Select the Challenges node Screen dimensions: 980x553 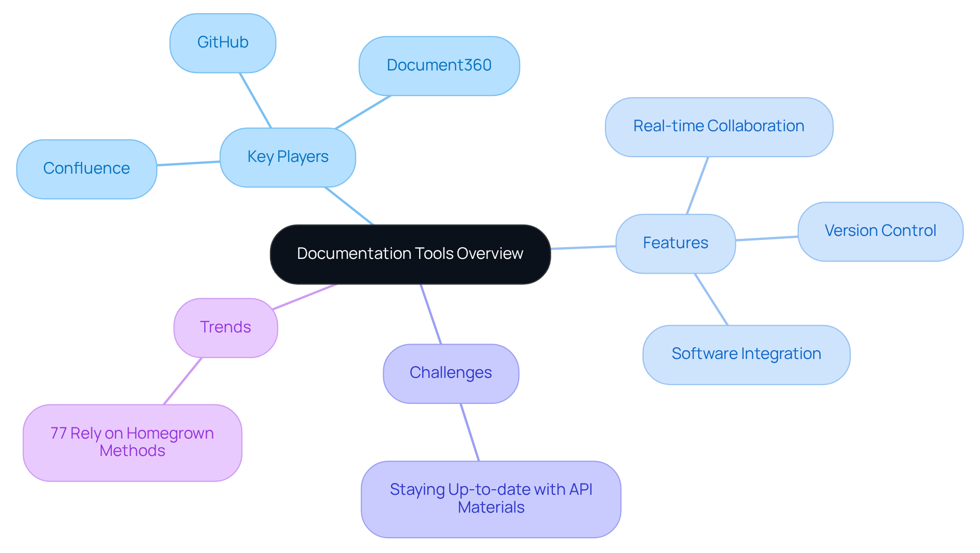451,374
